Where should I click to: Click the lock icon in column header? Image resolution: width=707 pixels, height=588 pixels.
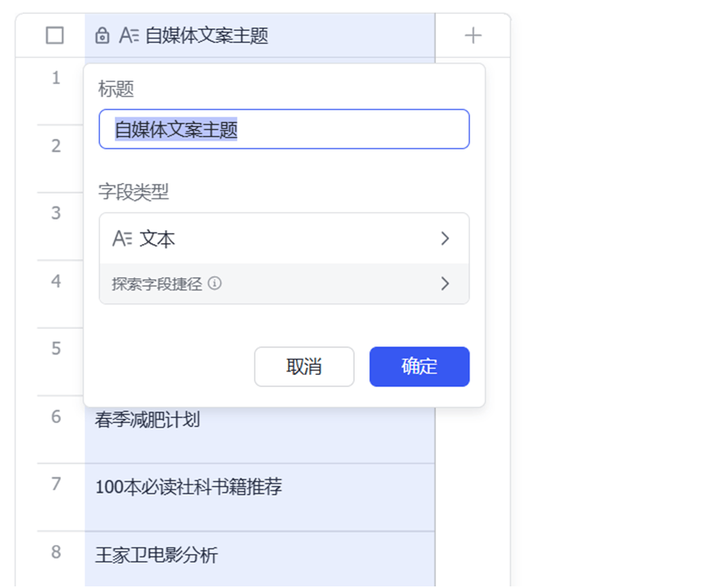pyautogui.click(x=103, y=36)
